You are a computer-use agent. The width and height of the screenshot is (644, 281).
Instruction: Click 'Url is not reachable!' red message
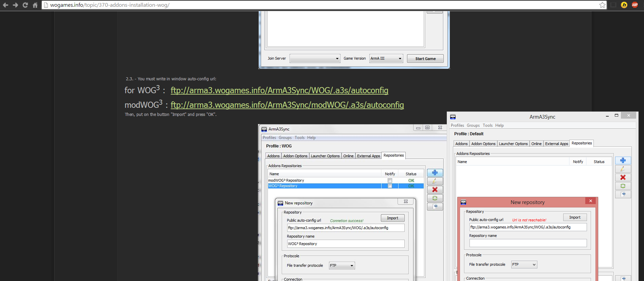click(529, 220)
